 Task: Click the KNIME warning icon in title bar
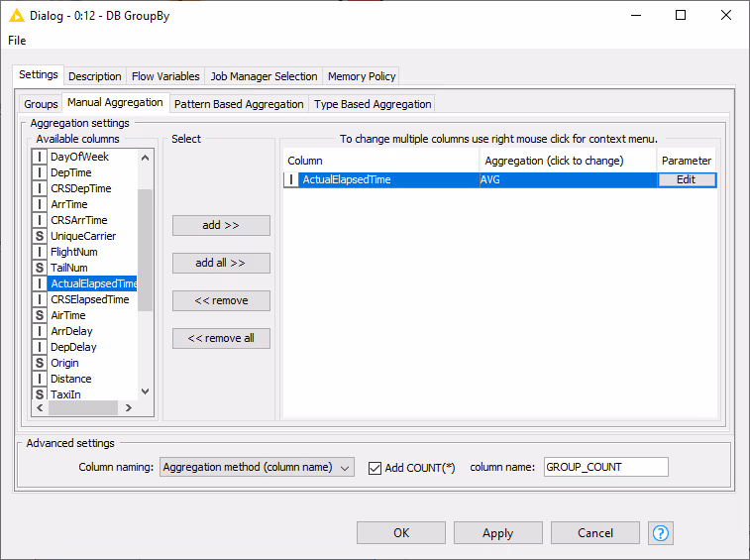tap(16, 15)
